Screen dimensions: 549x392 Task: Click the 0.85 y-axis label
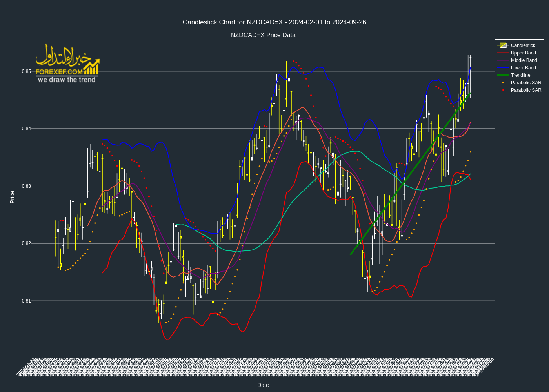pos(26,71)
